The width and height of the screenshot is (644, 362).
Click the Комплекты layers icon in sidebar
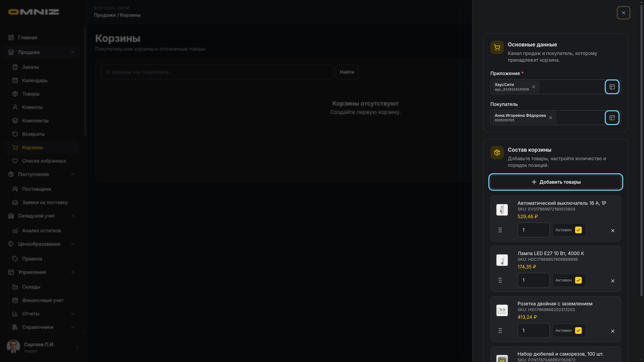[x=15, y=121]
